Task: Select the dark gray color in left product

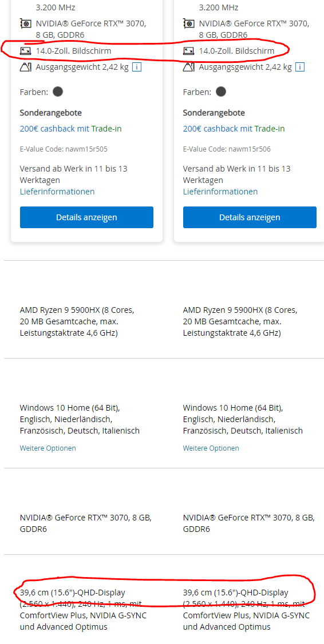Action: [58, 91]
